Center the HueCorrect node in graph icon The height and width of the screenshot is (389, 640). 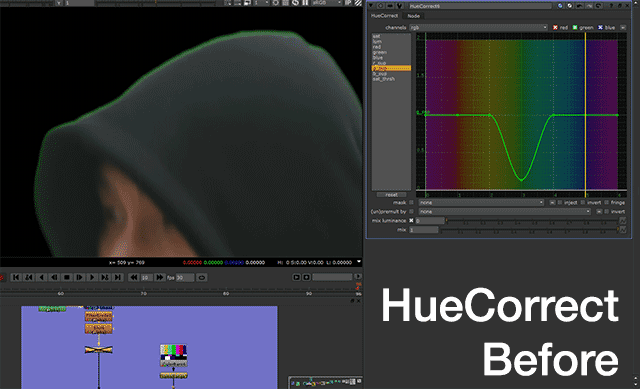point(380,6)
